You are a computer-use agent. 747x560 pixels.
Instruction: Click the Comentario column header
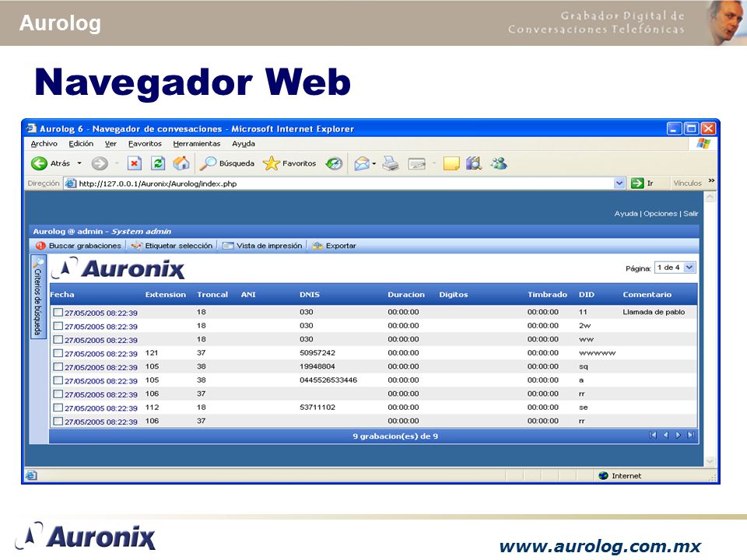coord(647,295)
